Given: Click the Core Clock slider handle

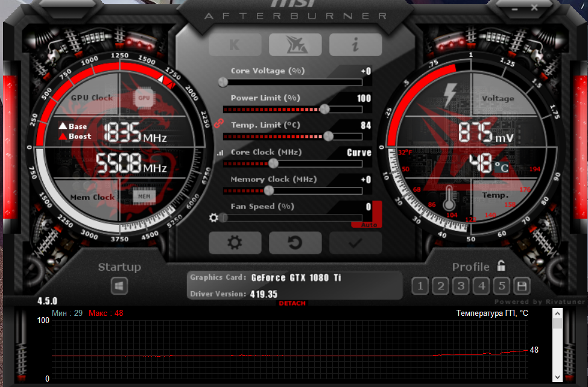Looking at the screenshot, I should pyautogui.click(x=273, y=163).
